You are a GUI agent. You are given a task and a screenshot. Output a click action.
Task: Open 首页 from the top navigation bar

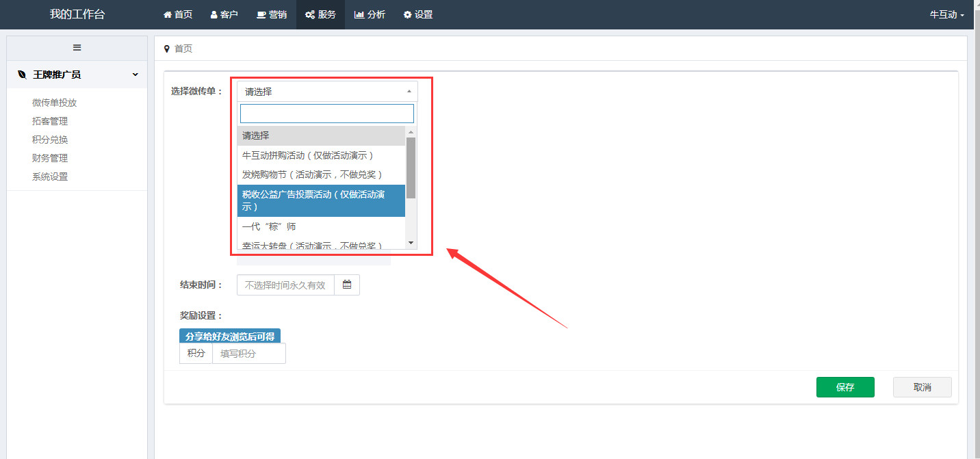click(x=178, y=14)
